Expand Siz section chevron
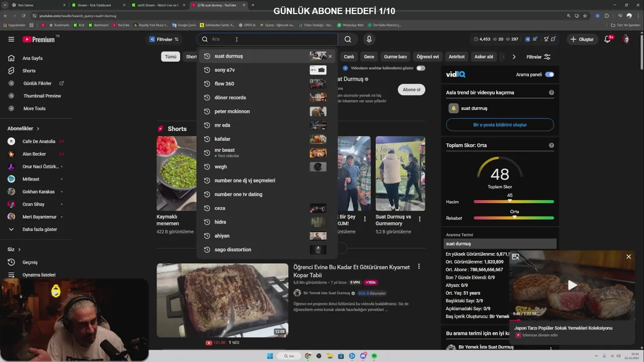The width and height of the screenshot is (644, 362). click(x=20, y=249)
